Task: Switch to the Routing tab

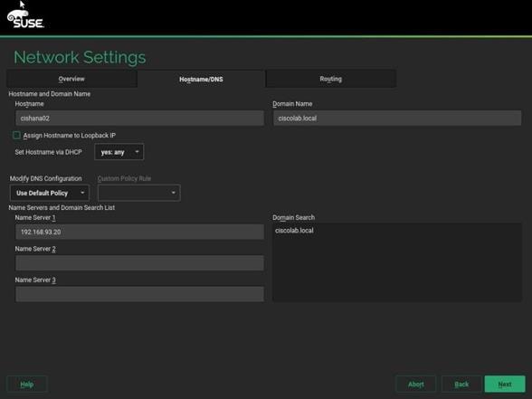Action: pyautogui.click(x=331, y=79)
